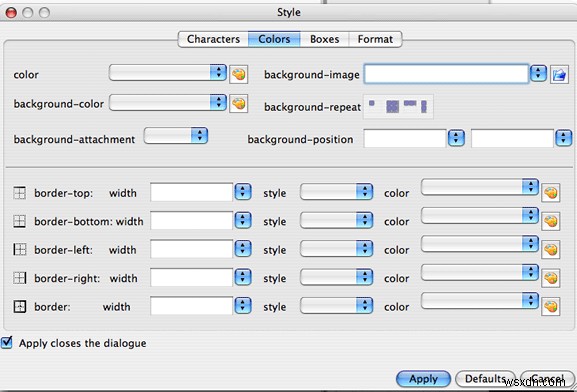Open the border-top style dropdown

[336, 192]
